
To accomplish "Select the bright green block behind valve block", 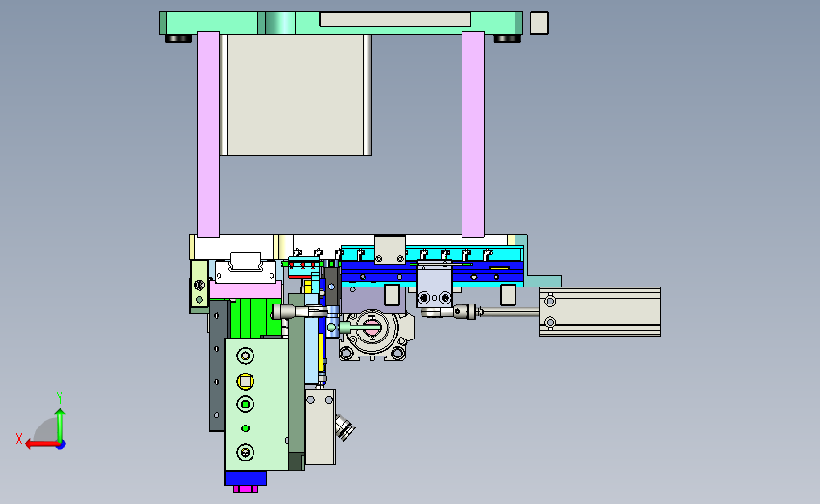I will click(x=255, y=318).
